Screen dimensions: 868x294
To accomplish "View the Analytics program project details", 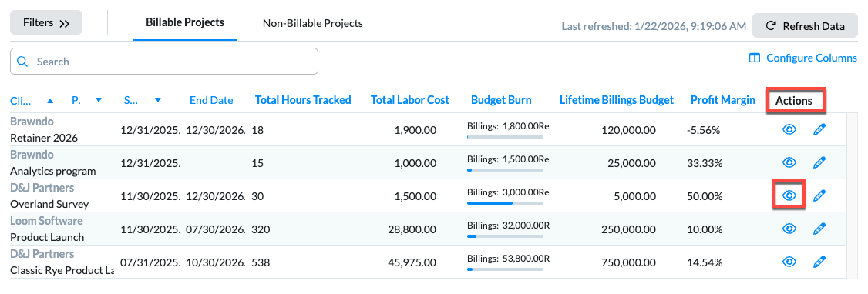I will [789, 162].
